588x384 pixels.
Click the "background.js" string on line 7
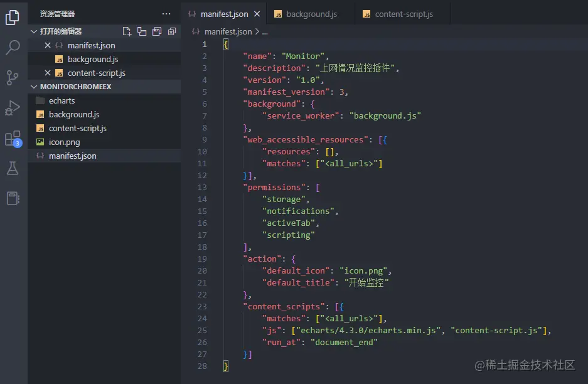(x=385, y=116)
